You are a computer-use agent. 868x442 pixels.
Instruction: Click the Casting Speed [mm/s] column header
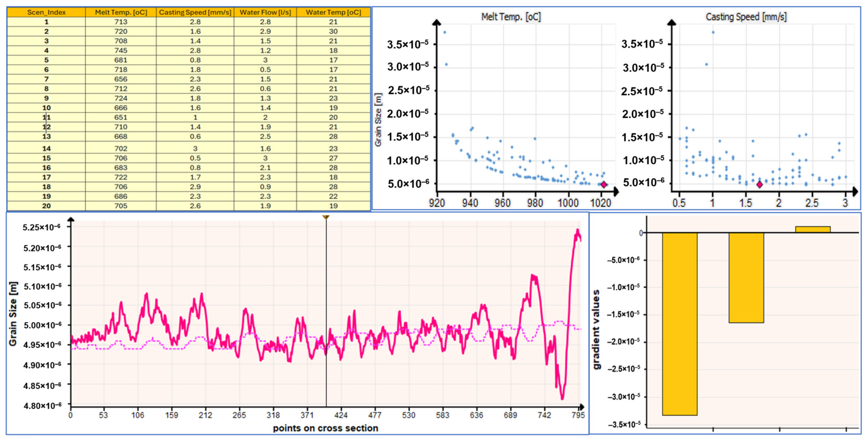pos(195,12)
